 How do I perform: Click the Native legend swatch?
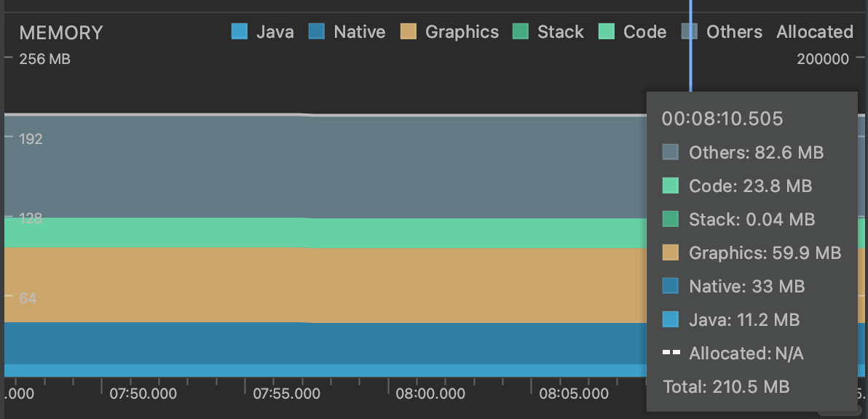click(317, 32)
